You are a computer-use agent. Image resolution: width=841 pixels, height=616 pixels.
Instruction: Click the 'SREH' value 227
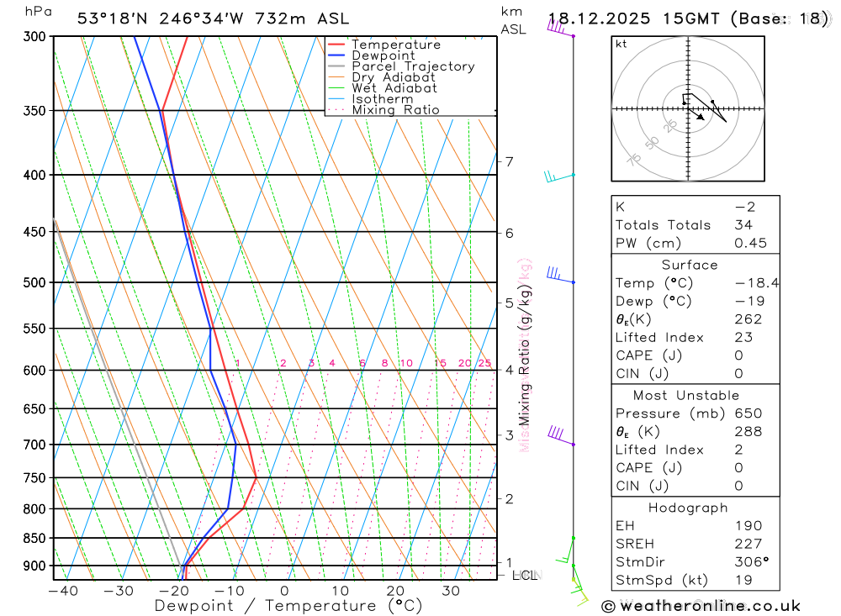(748, 545)
